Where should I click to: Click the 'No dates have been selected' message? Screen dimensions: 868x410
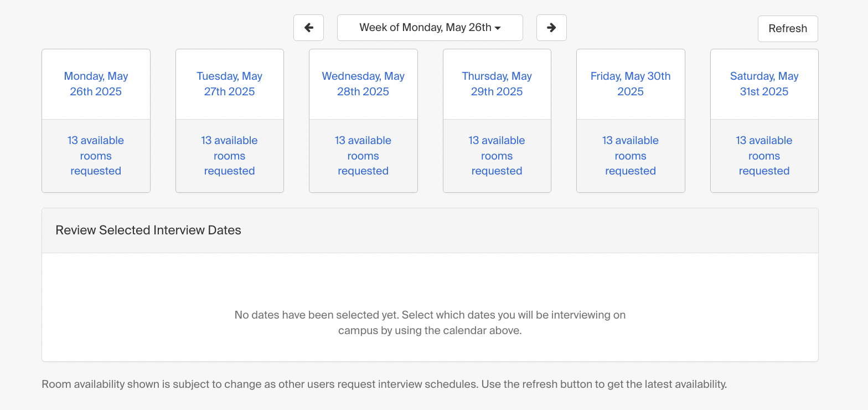(430, 322)
